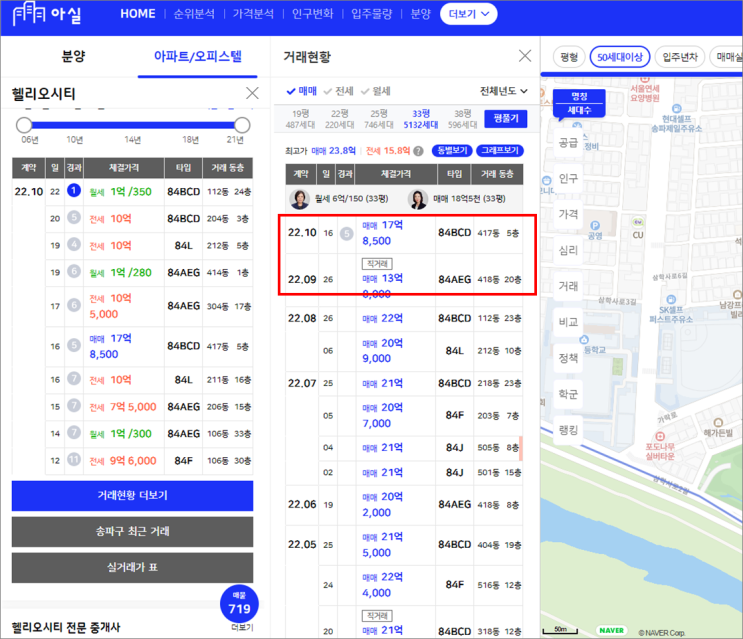
Task: Select the left 06년 slider handle
Action: [24, 125]
